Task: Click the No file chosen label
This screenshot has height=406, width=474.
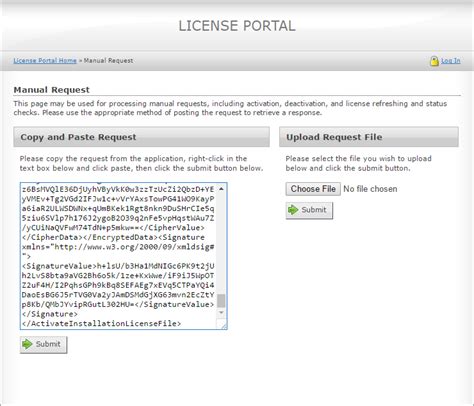Action: pos(370,189)
